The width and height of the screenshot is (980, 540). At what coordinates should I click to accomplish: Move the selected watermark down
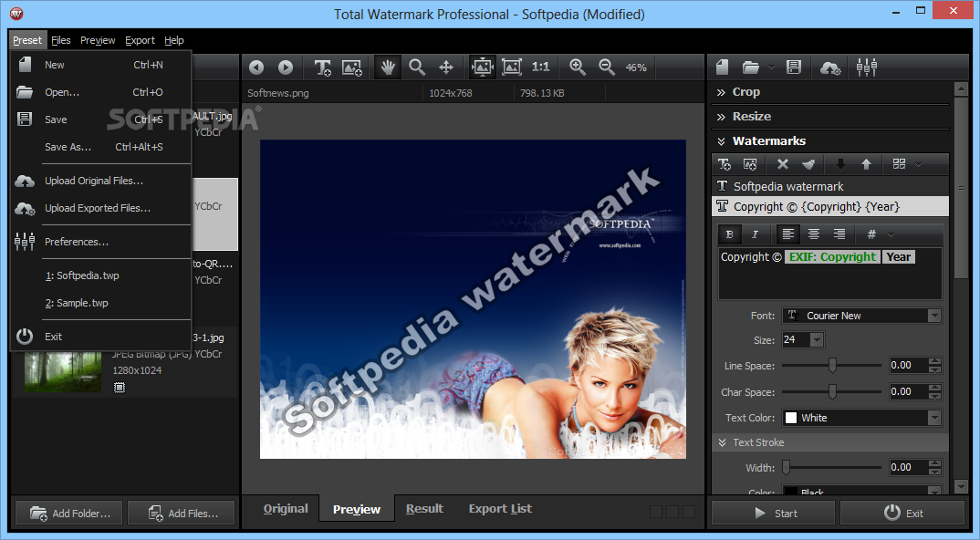tap(840, 164)
